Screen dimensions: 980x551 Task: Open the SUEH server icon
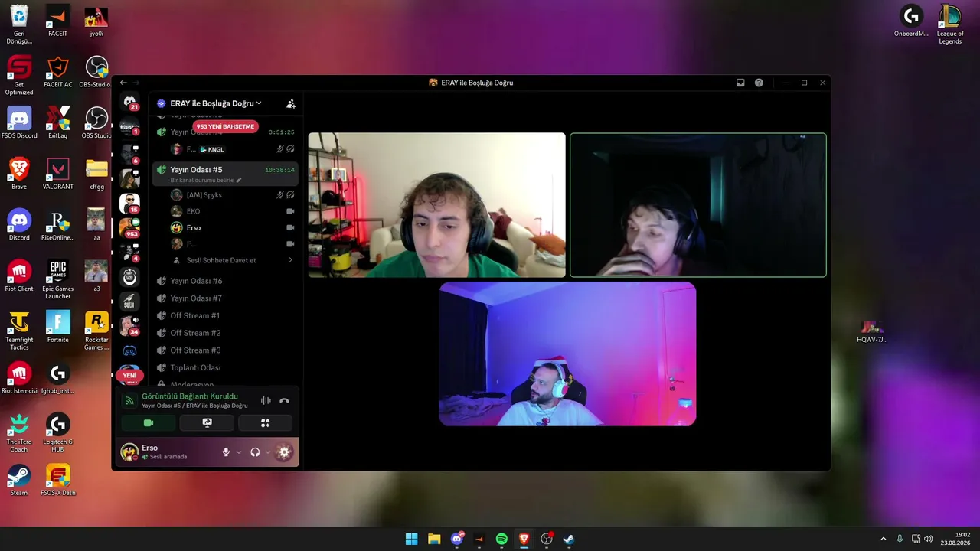coord(129,301)
